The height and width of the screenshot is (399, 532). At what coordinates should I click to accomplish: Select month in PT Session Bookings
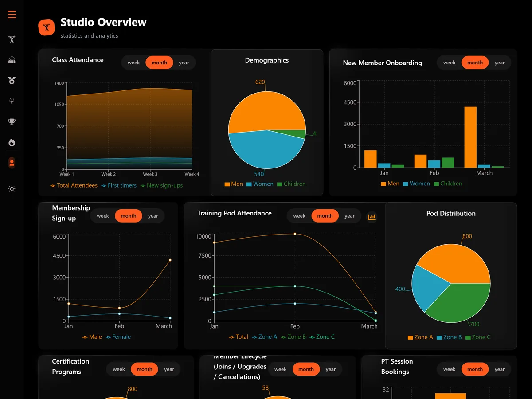coord(475,369)
